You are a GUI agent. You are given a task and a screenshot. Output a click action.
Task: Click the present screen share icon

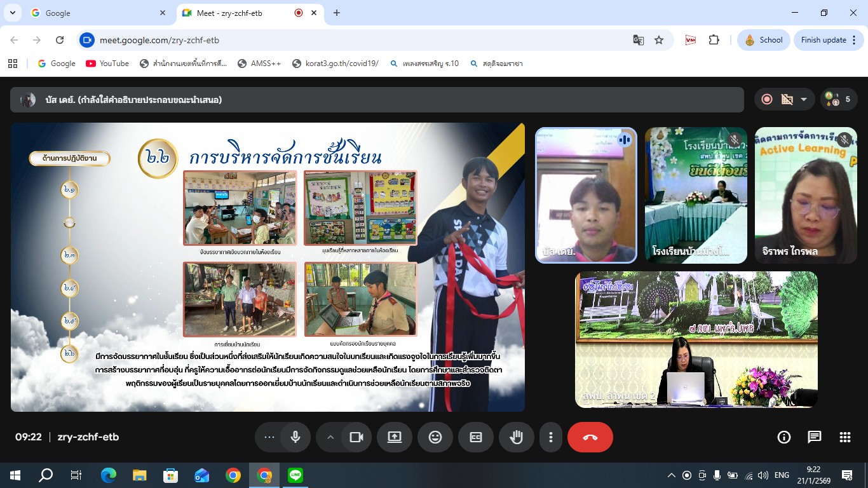click(x=395, y=437)
